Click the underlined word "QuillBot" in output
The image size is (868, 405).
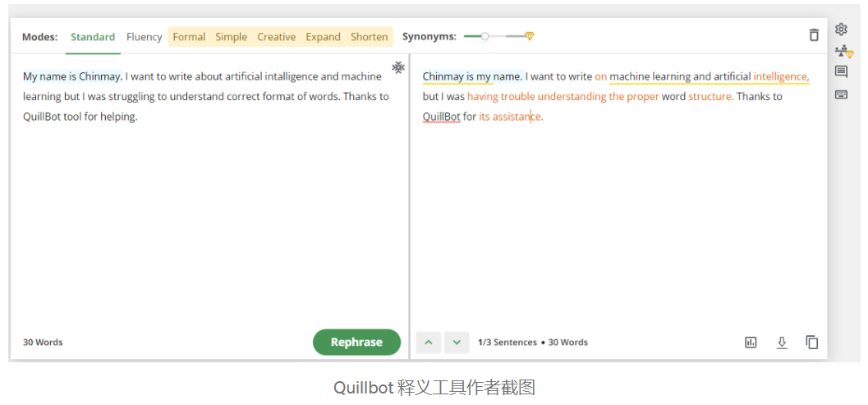[x=441, y=117]
